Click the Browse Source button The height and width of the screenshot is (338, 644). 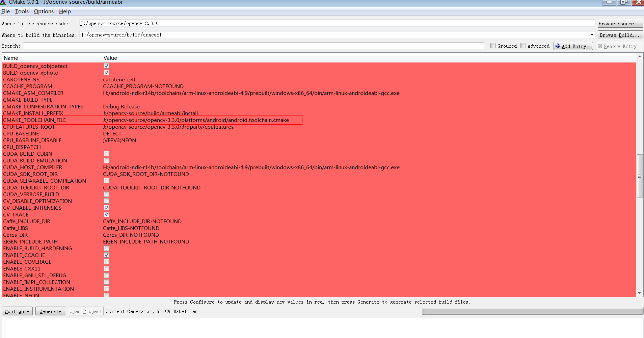tap(620, 24)
